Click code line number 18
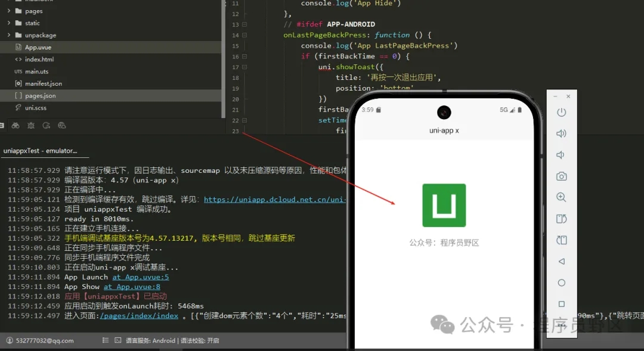 click(236, 77)
